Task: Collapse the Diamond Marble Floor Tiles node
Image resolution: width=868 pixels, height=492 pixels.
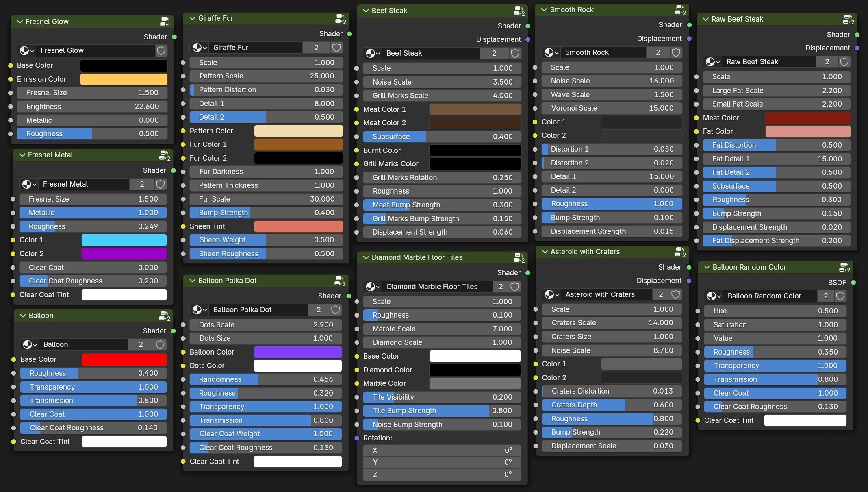Action: point(365,257)
